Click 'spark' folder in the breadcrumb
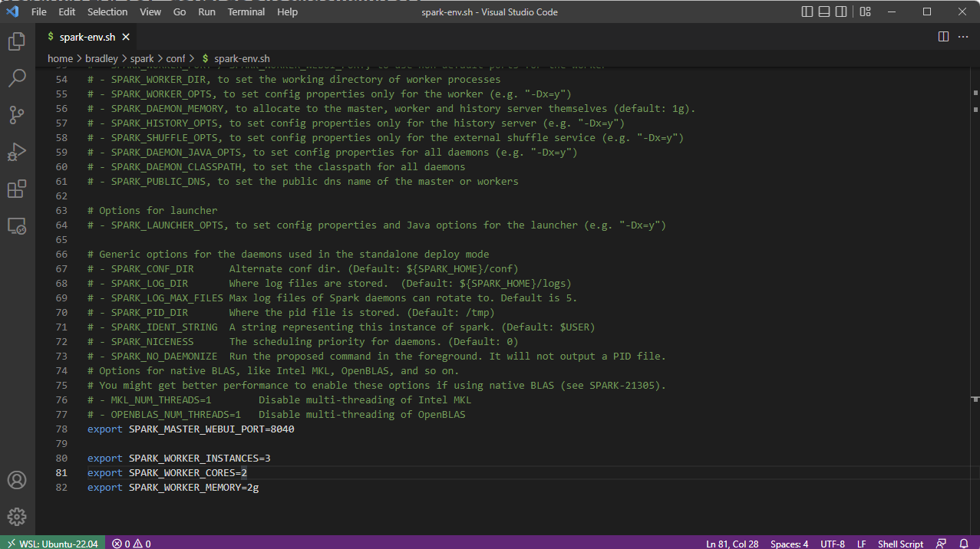980x549 pixels. pyautogui.click(x=142, y=58)
